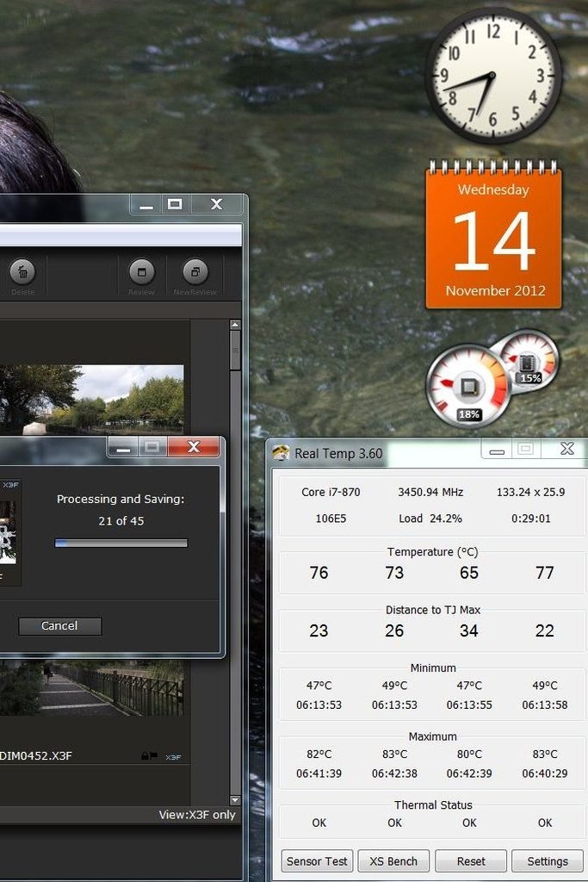Click the NewReview toolbar icon
Screen dimensions: 588x882
[x=195, y=273]
